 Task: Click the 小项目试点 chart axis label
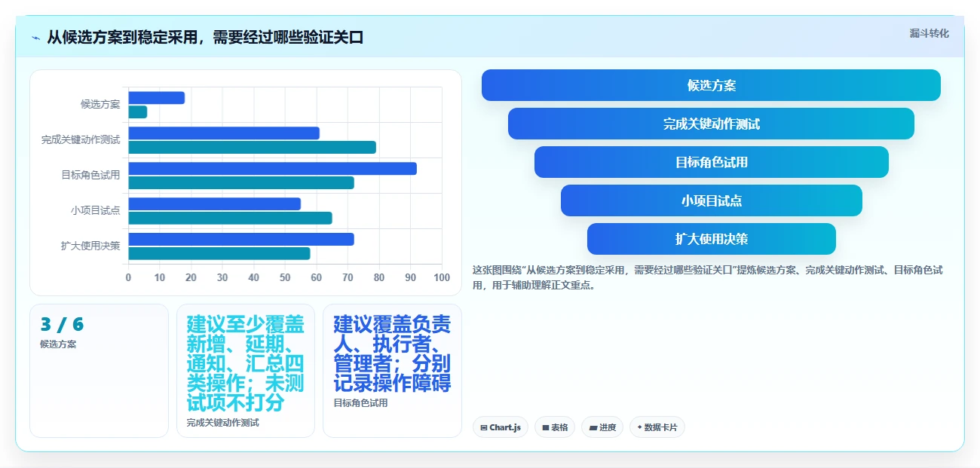(x=96, y=211)
